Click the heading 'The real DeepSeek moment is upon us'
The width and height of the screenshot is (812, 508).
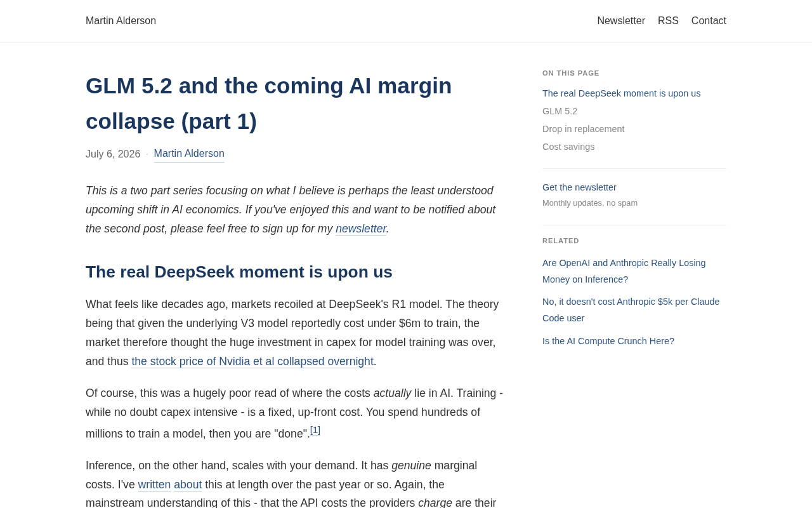(x=239, y=272)
